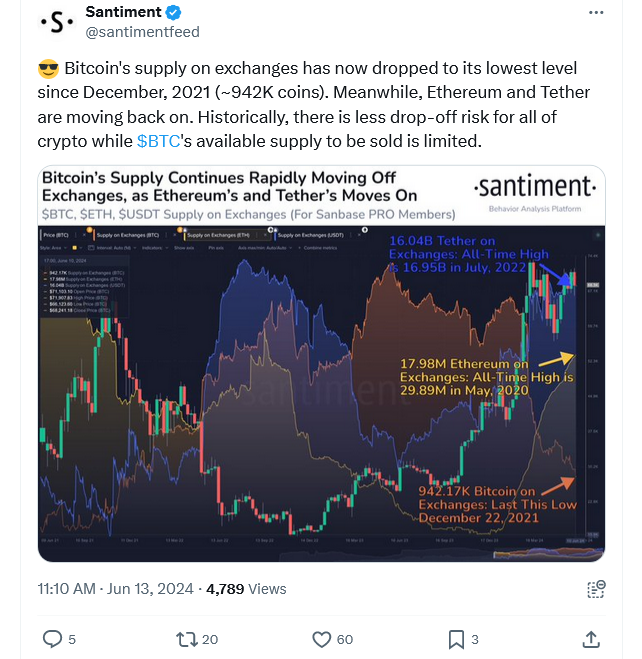Image resolution: width=642 pixels, height=659 pixels.
Task: Click the reply comment icon
Action: click(x=52, y=638)
